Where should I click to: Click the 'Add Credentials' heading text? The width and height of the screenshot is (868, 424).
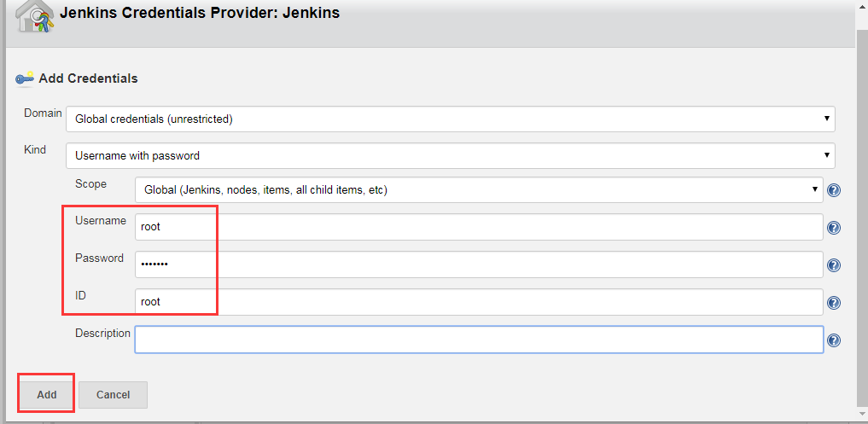[89, 78]
